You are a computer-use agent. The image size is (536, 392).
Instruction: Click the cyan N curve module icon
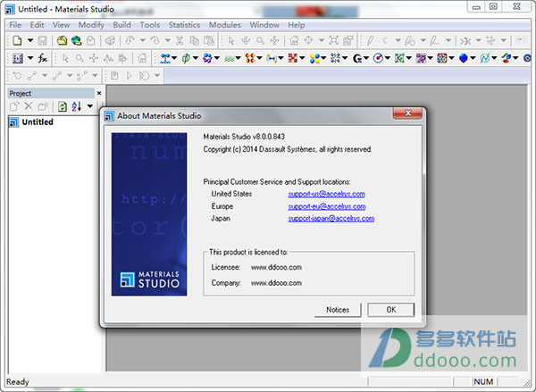[484, 58]
